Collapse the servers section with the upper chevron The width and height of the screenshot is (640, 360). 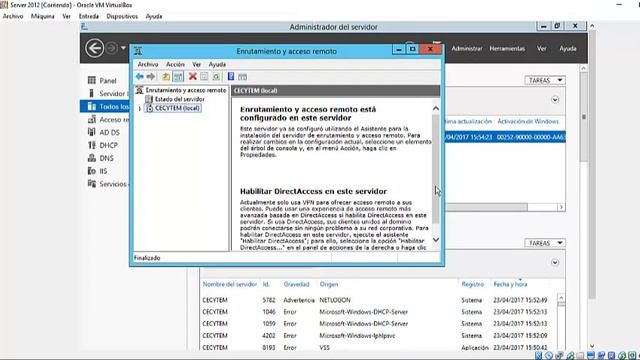[x=555, y=100]
